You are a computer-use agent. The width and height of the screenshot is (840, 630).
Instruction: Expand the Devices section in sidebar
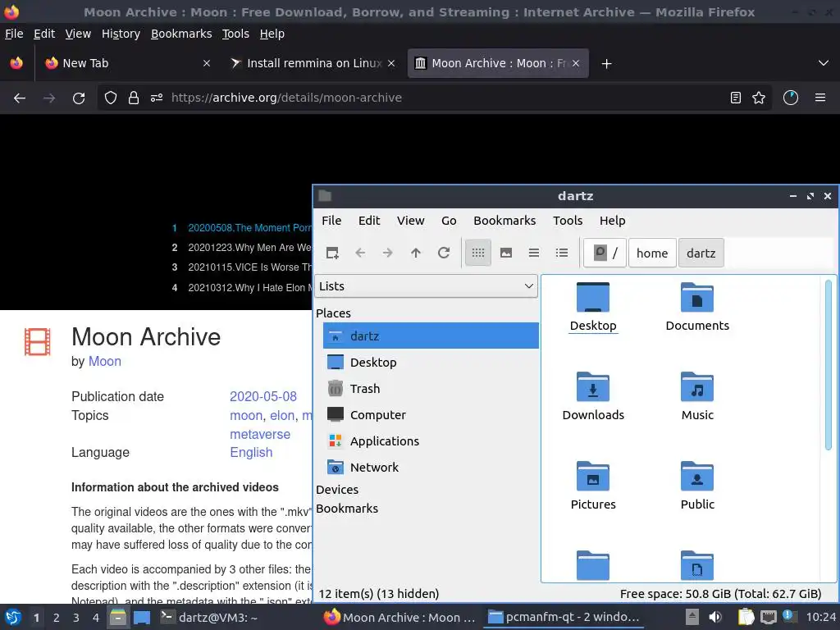[337, 490]
